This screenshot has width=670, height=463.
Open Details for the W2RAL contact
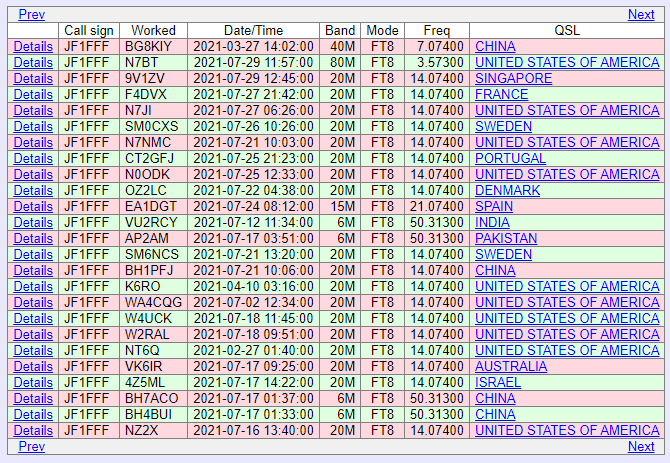point(33,334)
